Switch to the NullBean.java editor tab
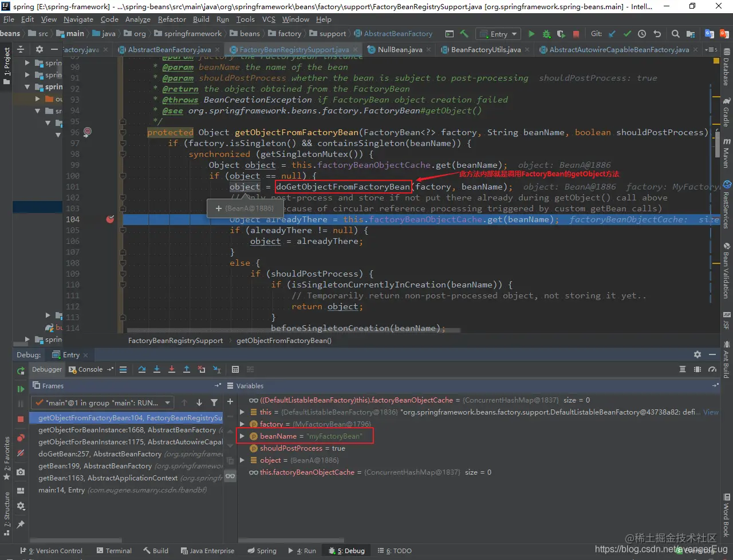The image size is (733, 560). [x=399, y=50]
